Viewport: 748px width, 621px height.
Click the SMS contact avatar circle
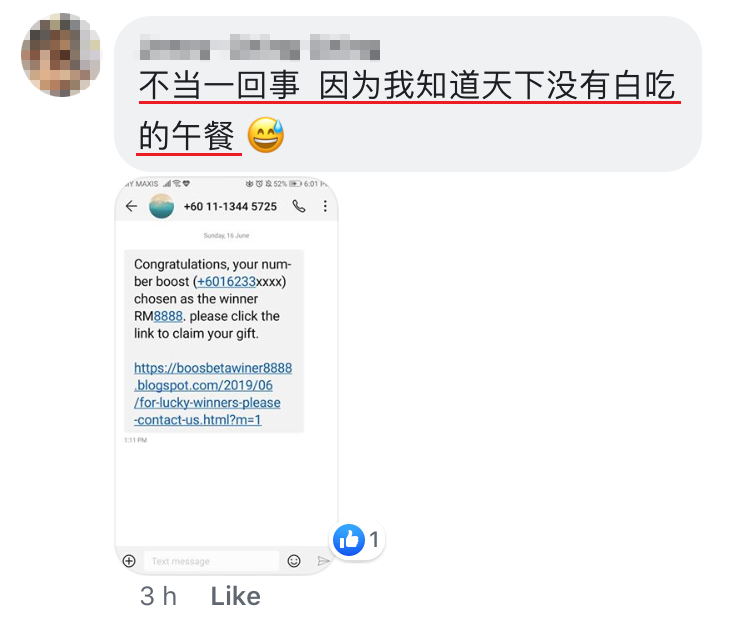pos(161,206)
